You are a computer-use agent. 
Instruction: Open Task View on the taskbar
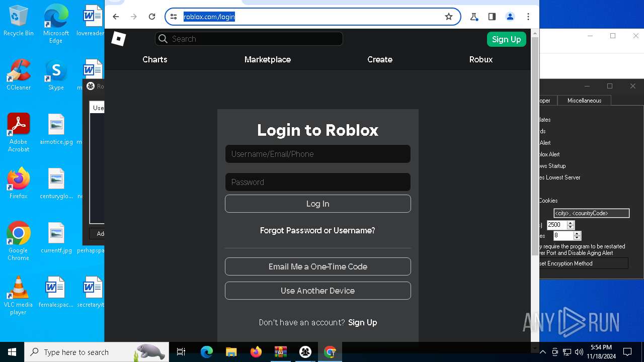[x=182, y=352]
